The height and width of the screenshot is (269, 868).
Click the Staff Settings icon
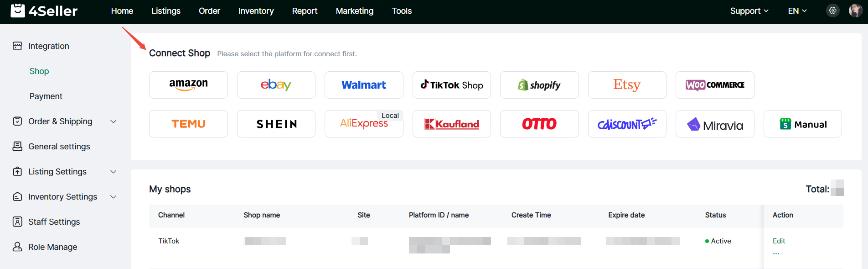pos(17,222)
